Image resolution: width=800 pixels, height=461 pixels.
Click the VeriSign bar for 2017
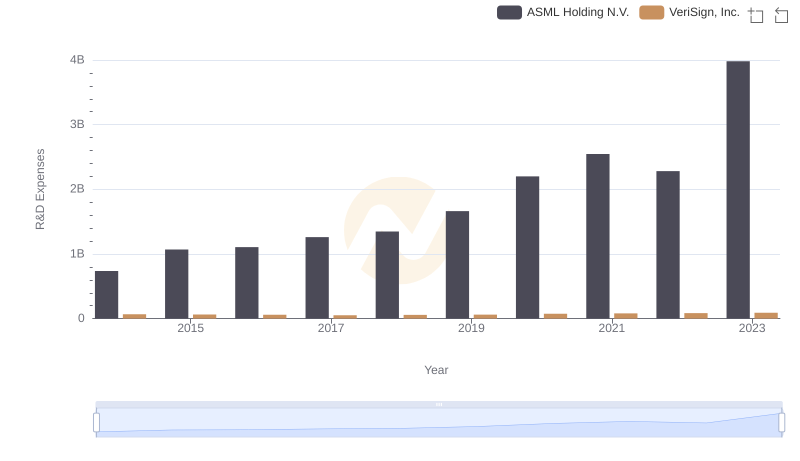tap(345, 317)
